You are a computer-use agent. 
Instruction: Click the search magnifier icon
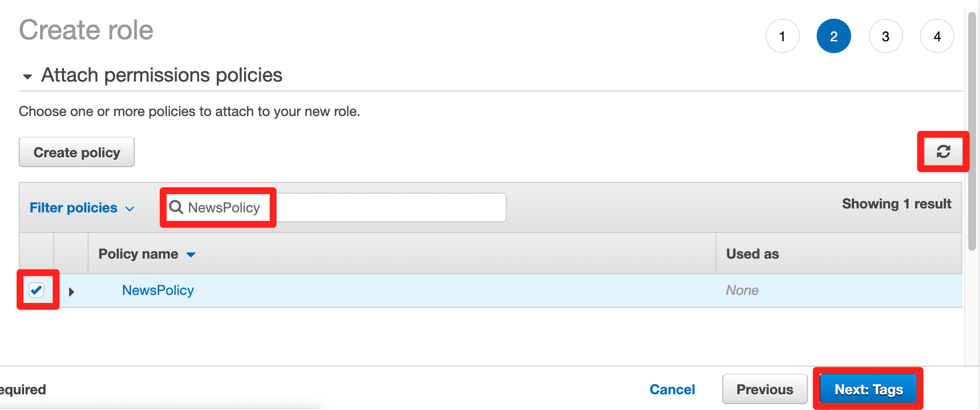point(176,207)
